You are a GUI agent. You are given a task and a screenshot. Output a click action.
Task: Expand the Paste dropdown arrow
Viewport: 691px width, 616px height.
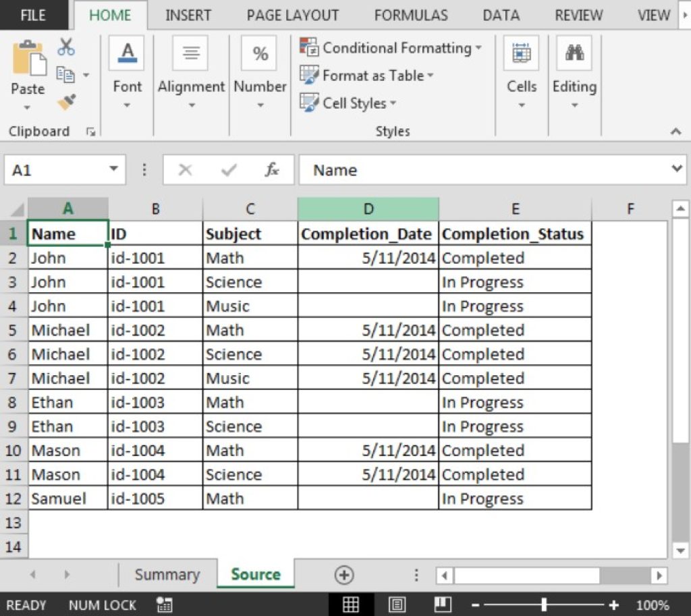[x=27, y=108]
